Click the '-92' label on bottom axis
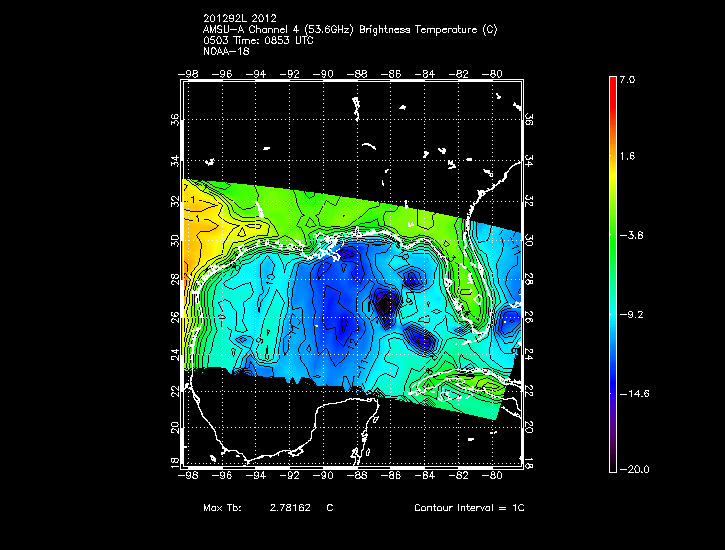 (x=289, y=475)
